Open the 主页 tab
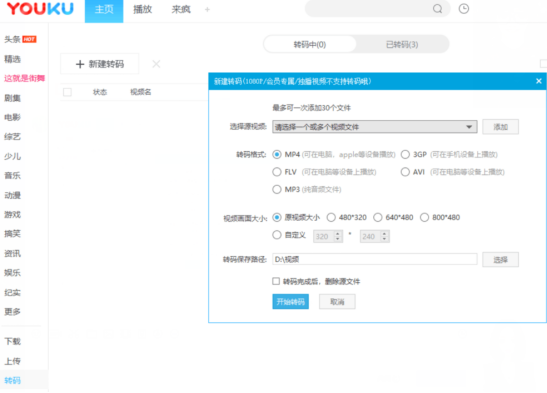The image size is (547, 393). coord(104,10)
